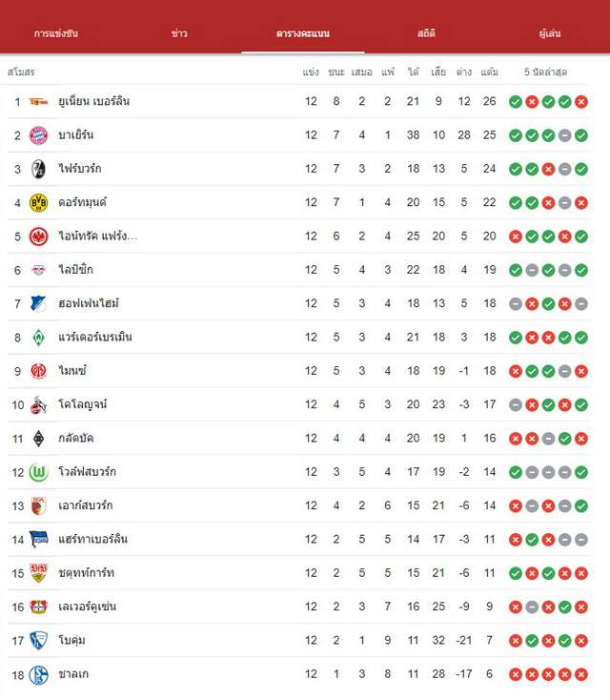Click the แต้ม points column header
Viewport: 610px width, 700px height.
(x=490, y=72)
